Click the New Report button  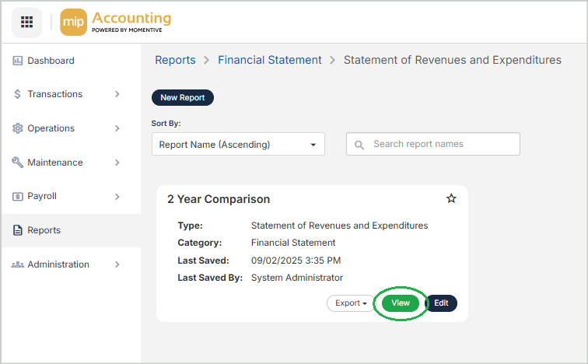(182, 98)
